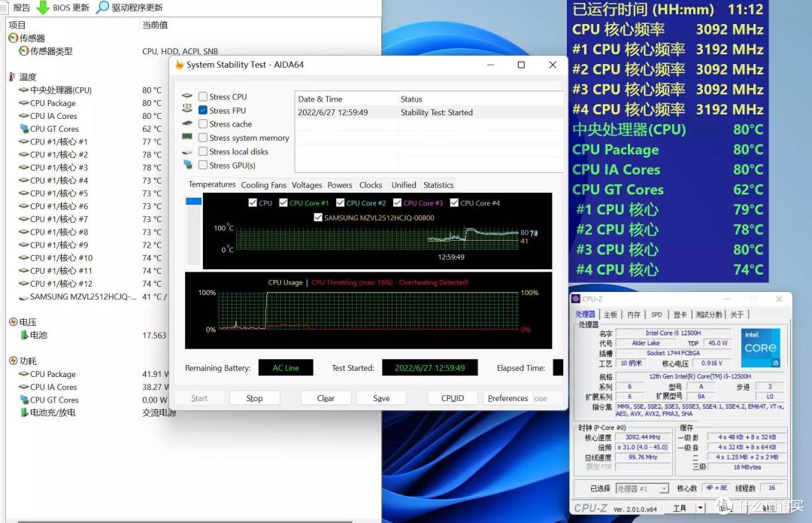Click the Preferences button
The height and width of the screenshot is (523, 812).
508,398
